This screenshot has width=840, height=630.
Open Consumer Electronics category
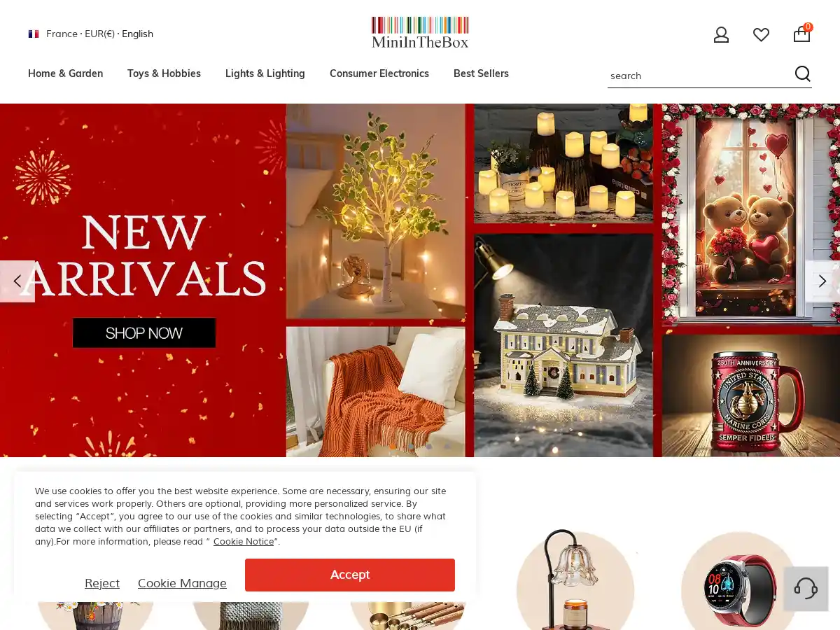379,73
